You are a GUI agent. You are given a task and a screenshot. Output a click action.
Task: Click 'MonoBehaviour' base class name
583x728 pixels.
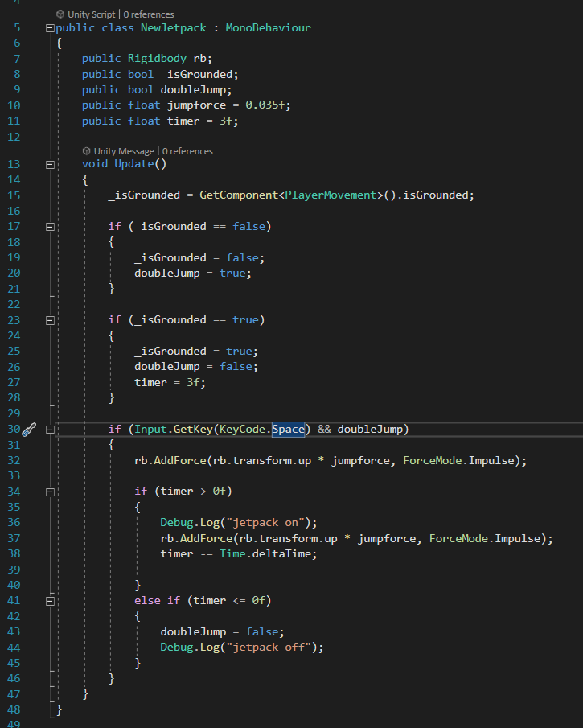click(x=269, y=28)
